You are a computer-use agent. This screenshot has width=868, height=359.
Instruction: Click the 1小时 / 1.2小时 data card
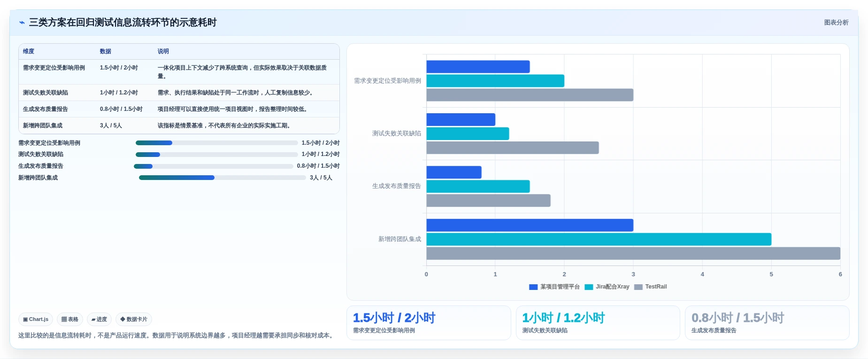(x=598, y=323)
